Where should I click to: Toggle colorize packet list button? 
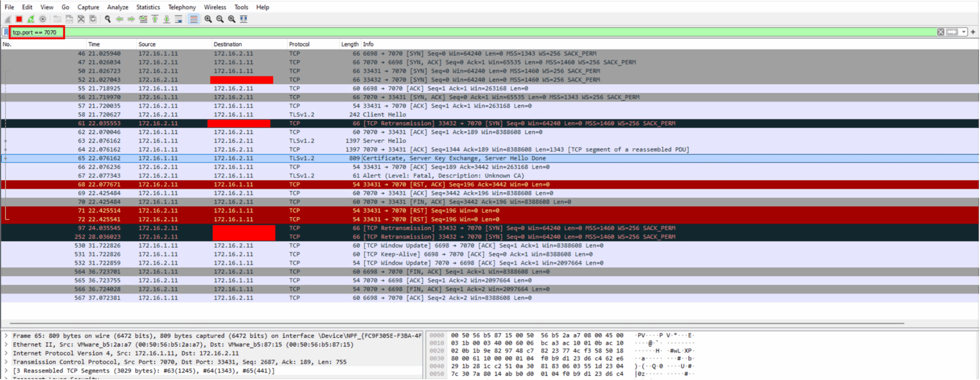(x=193, y=19)
